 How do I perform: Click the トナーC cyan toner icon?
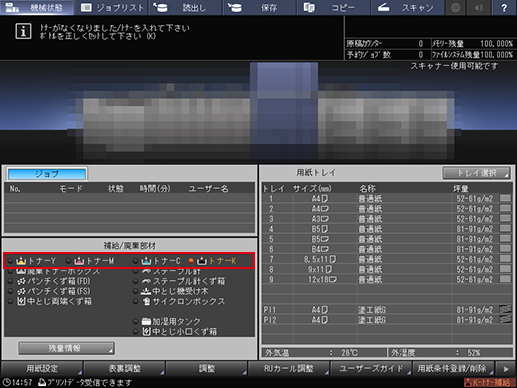[146, 261]
